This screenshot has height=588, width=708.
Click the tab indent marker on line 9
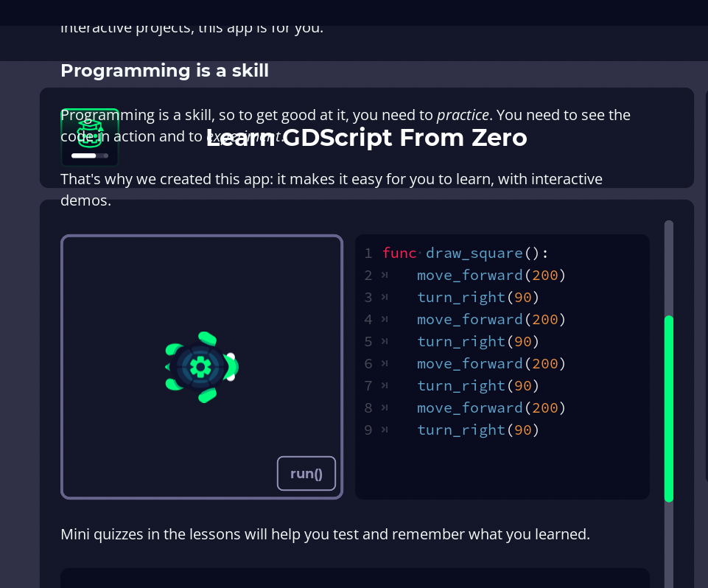pos(385,430)
